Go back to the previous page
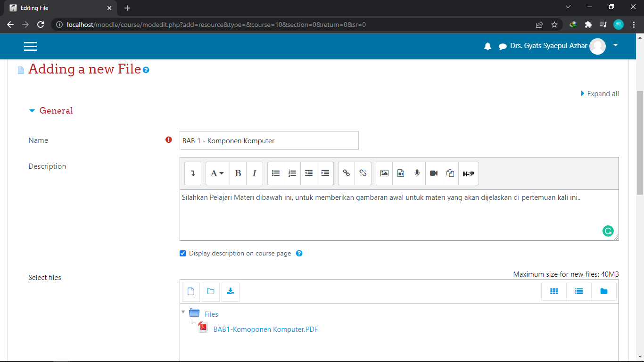 coord(10,25)
